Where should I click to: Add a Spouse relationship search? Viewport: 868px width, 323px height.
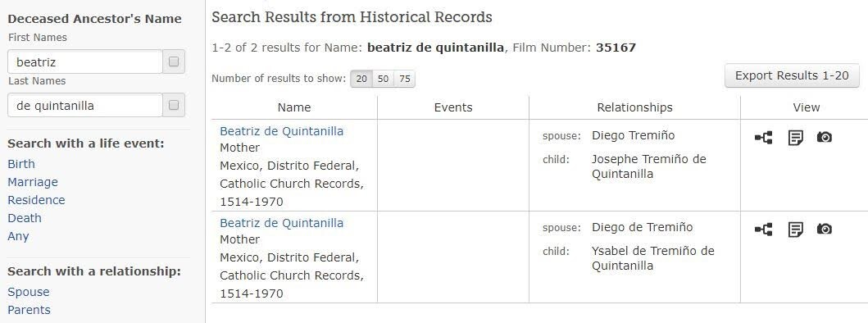[28, 292]
